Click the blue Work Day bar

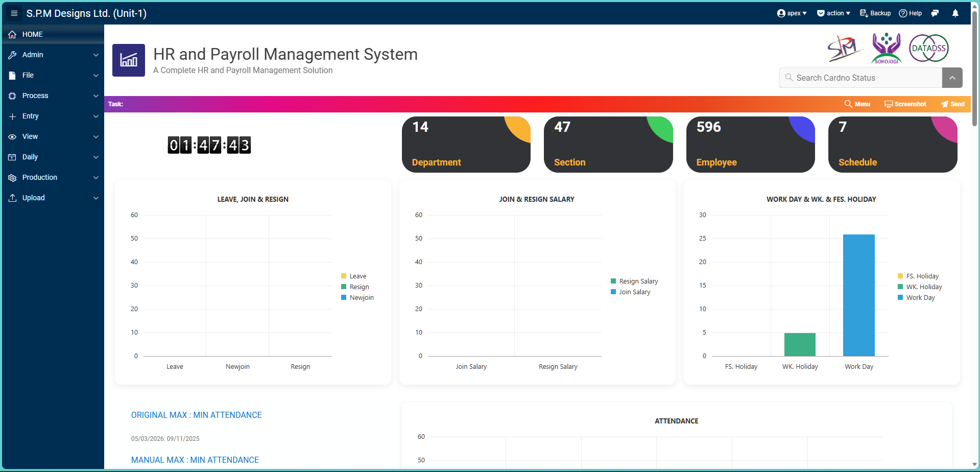coord(859,295)
